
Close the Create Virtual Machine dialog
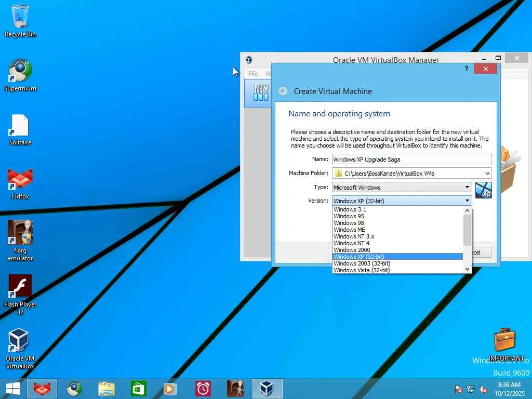(486, 69)
